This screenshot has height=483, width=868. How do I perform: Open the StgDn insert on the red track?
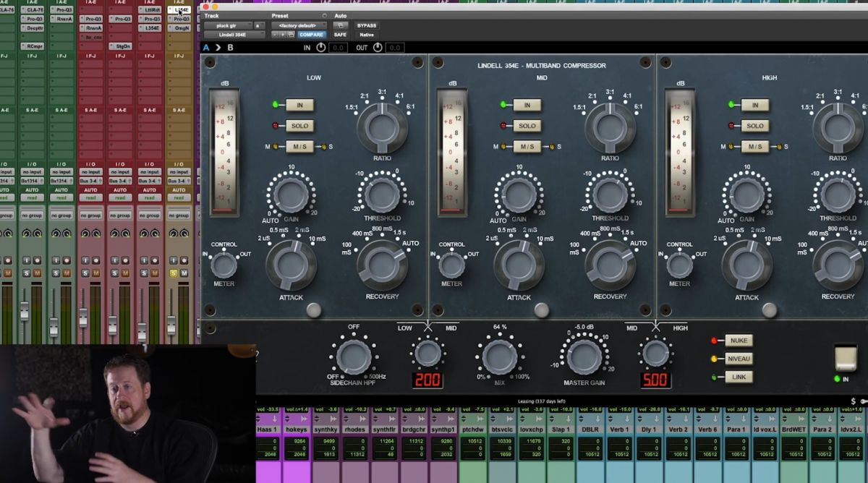[x=122, y=45]
